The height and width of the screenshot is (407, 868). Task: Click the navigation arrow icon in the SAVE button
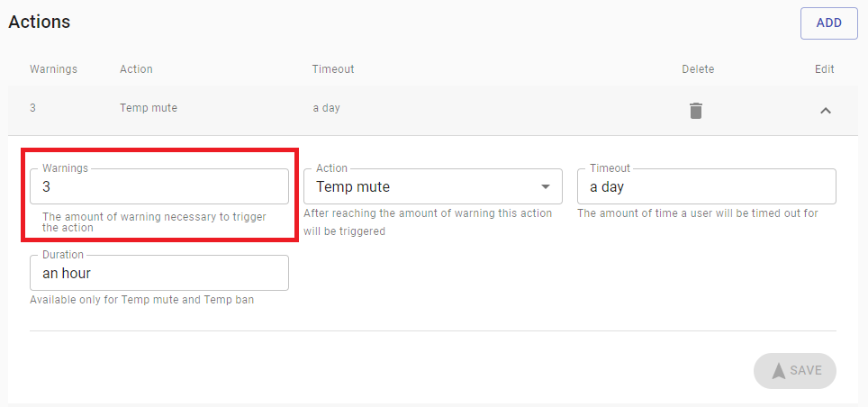pos(778,371)
